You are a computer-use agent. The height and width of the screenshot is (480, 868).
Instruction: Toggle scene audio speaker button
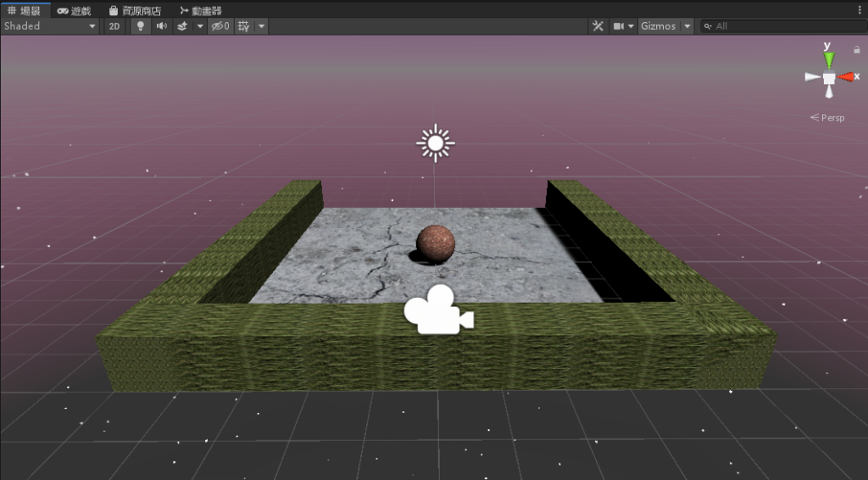[x=161, y=26]
